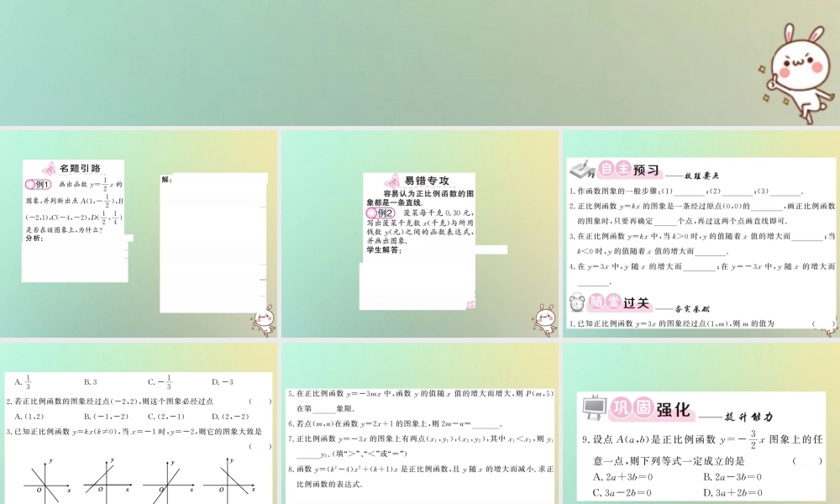Open the 巩固强化 slide thumbnail
Viewport: 840px width, 504px height.
[x=701, y=423]
